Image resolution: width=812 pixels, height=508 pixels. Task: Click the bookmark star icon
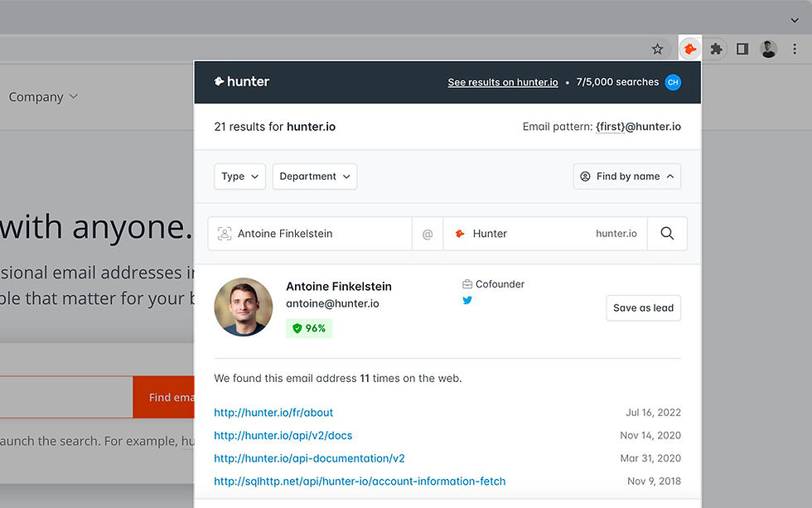coord(658,49)
